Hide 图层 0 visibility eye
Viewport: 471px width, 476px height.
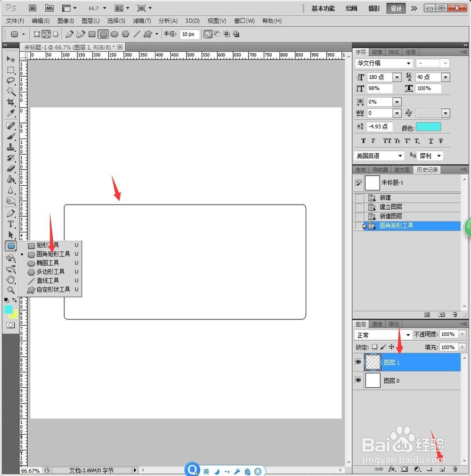(358, 380)
